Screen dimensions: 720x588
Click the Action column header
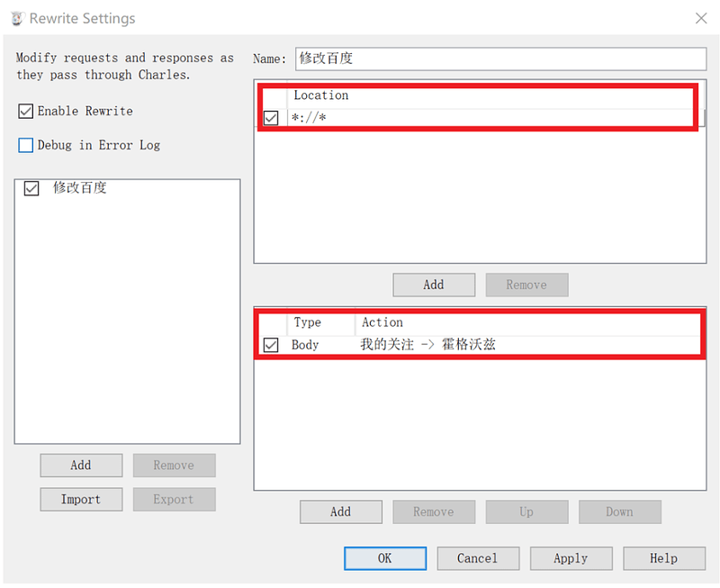click(382, 322)
